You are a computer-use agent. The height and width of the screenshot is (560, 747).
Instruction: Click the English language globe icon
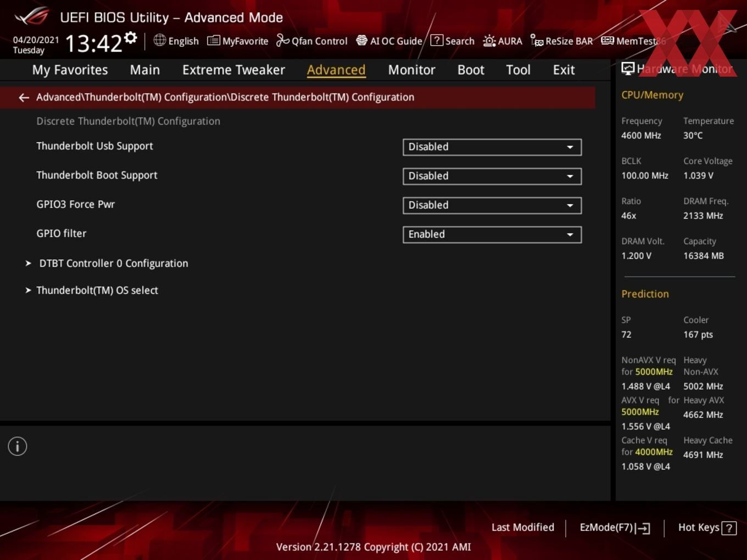pos(159,40)
